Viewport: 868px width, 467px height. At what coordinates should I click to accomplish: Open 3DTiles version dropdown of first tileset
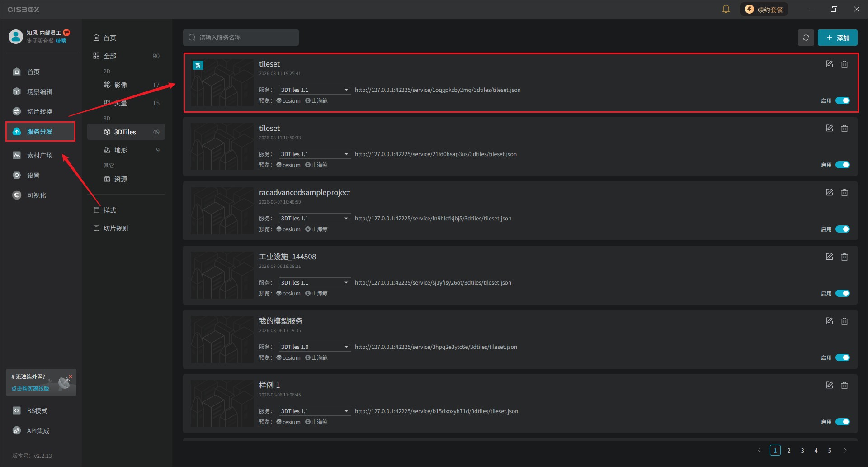[315, 90]
